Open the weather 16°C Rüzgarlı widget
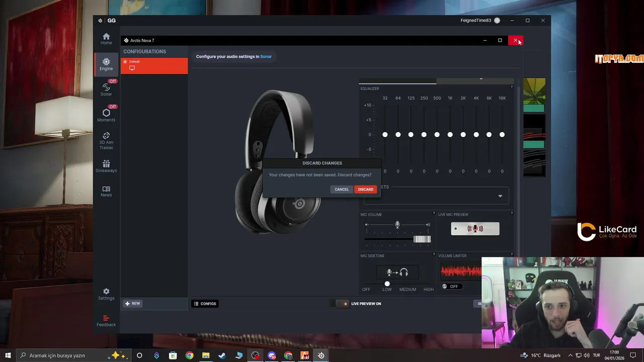Image resolution: width=644 pixels, height=362 pixels. 541,355
